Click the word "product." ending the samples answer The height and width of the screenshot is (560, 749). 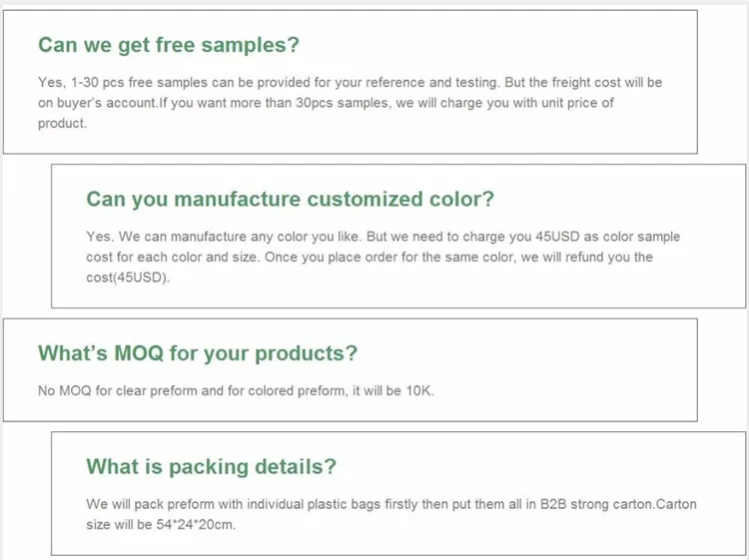(63, 124)
